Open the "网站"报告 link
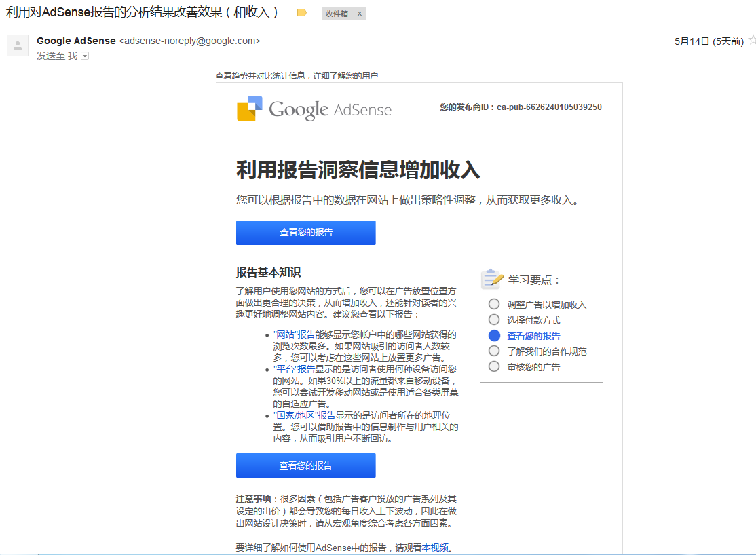 pyautogui.click(x=294, y=334)
